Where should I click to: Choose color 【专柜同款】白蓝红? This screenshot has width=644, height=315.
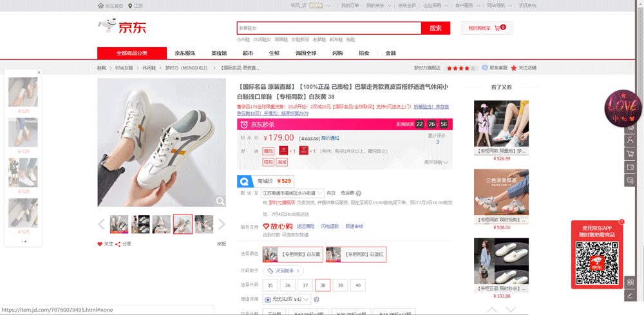[x=357, y=254]
